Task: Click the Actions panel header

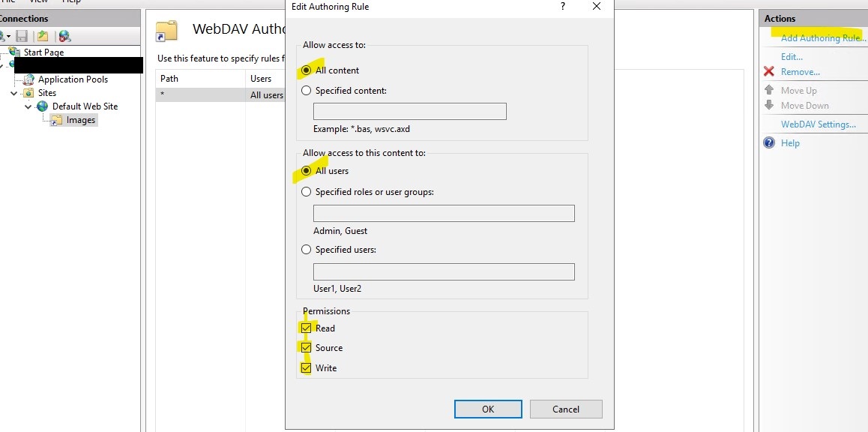Action: pos(813,18)
